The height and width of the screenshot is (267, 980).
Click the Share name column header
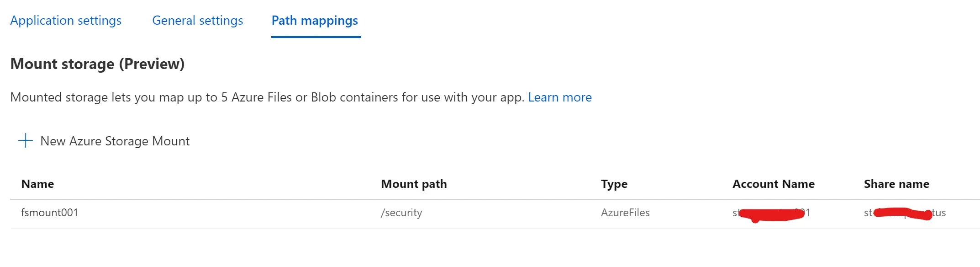pos(896,184)
